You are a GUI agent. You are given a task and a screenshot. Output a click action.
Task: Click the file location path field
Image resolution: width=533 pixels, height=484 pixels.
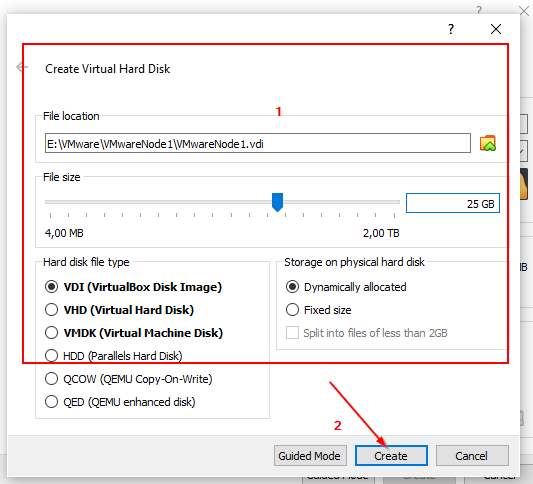pos(258,143)
